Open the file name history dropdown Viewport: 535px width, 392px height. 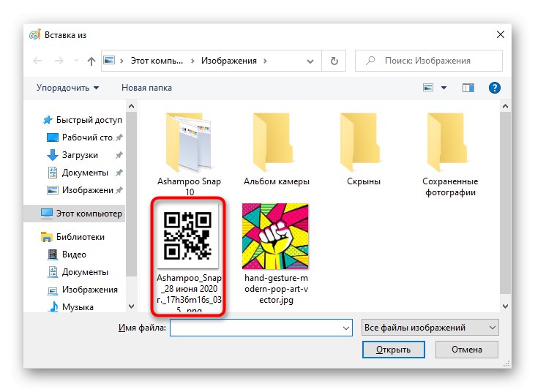pyautogui.click(x=346, y=328)
